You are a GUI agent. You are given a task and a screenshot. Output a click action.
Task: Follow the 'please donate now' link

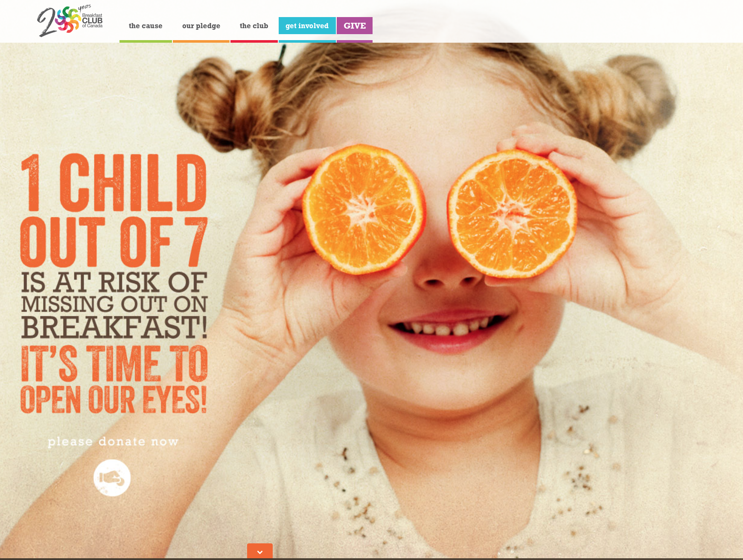(x=113, y=441)
